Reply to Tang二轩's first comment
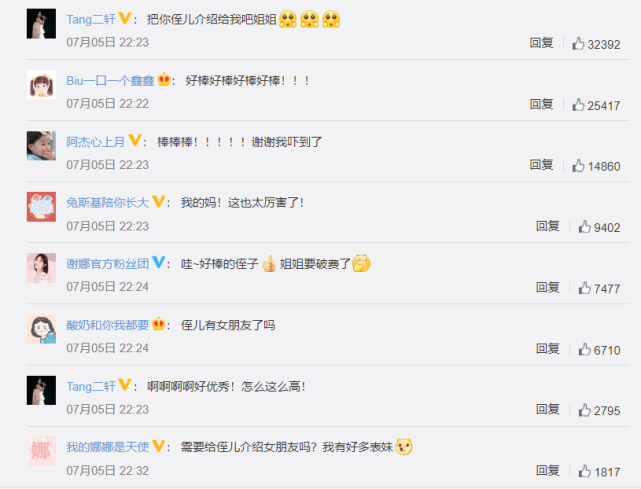 click(541, 43)
